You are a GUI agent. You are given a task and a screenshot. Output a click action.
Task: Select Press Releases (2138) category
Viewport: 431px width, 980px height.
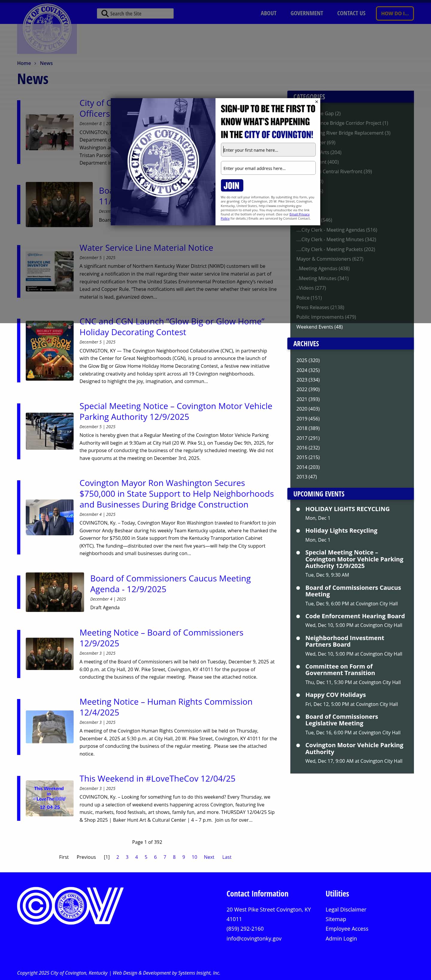pos(320,307)
